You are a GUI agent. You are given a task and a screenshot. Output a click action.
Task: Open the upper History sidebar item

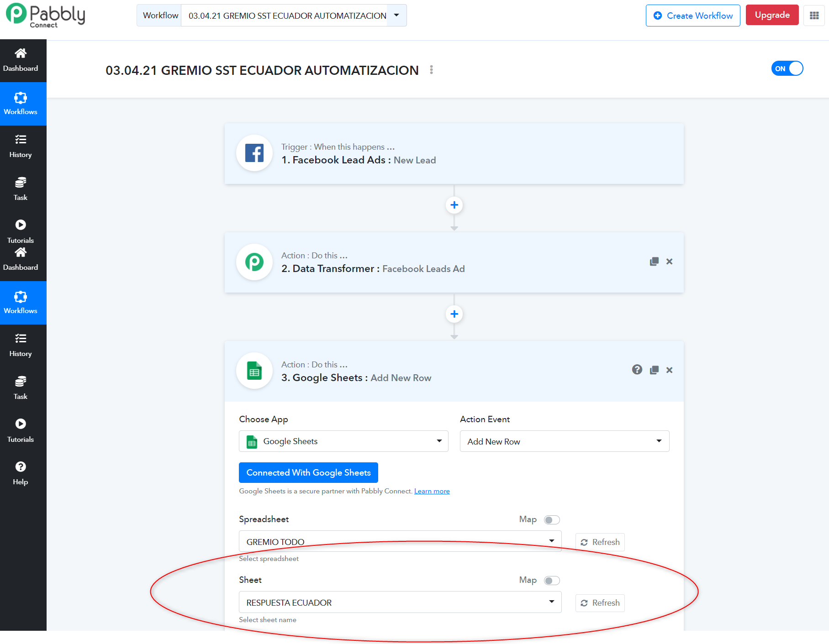[x=21, y=147]
